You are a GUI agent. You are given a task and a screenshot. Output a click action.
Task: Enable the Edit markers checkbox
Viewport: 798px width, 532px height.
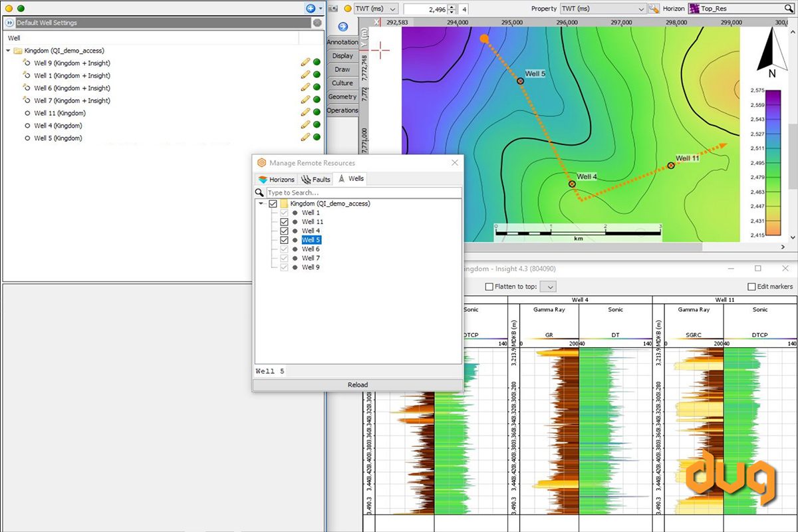point(752,287)
